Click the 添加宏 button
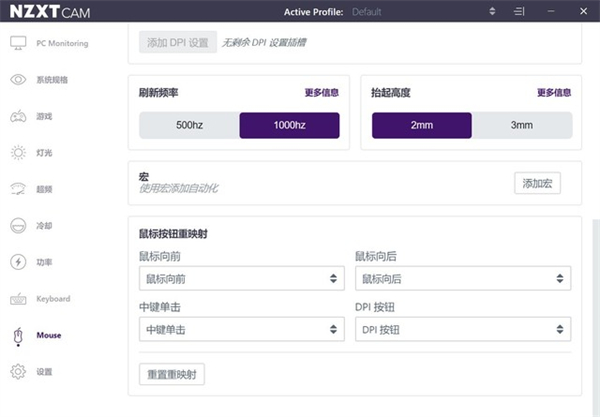 [537, 183]
